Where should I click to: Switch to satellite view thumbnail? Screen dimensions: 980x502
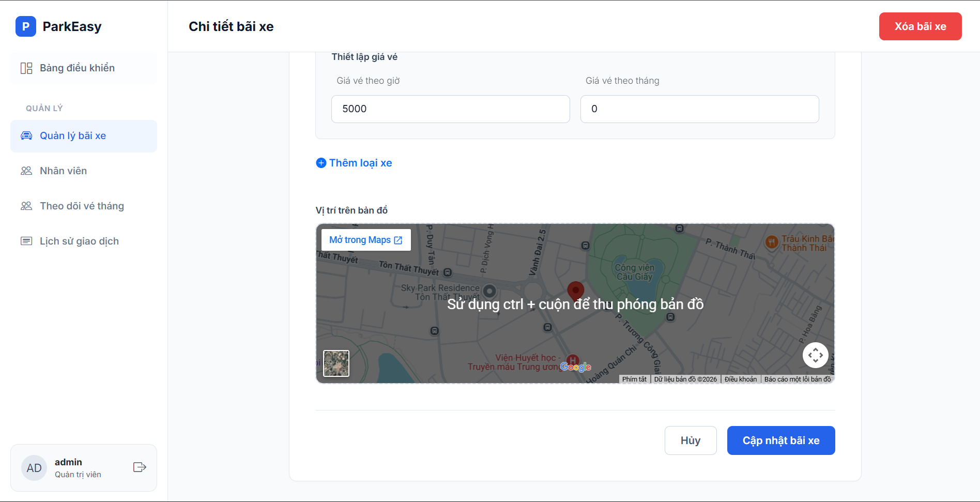pyautogui.click(x=336, y=363)
